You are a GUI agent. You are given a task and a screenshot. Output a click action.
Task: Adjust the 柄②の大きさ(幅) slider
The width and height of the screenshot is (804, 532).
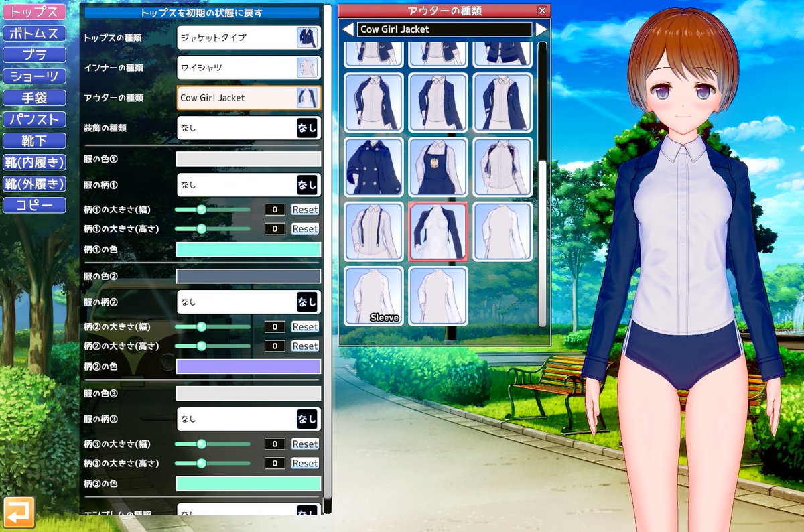[x=201, y=326]
